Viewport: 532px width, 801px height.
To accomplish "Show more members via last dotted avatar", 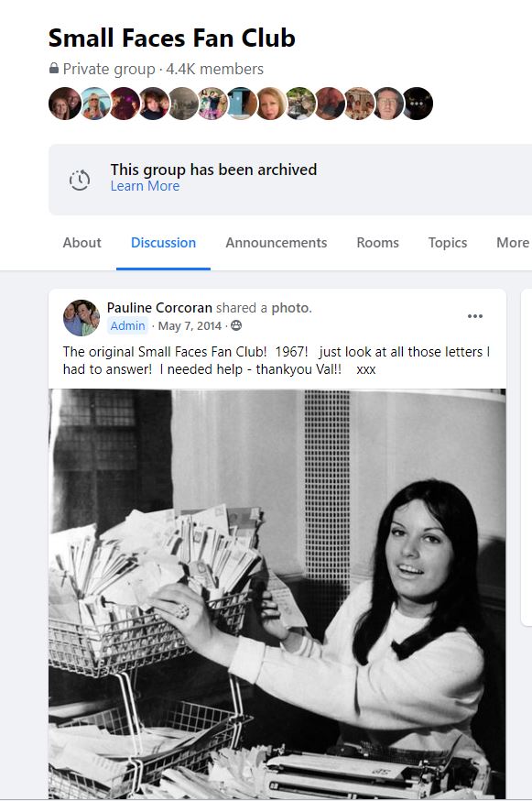I will click(x=418, y=104).
